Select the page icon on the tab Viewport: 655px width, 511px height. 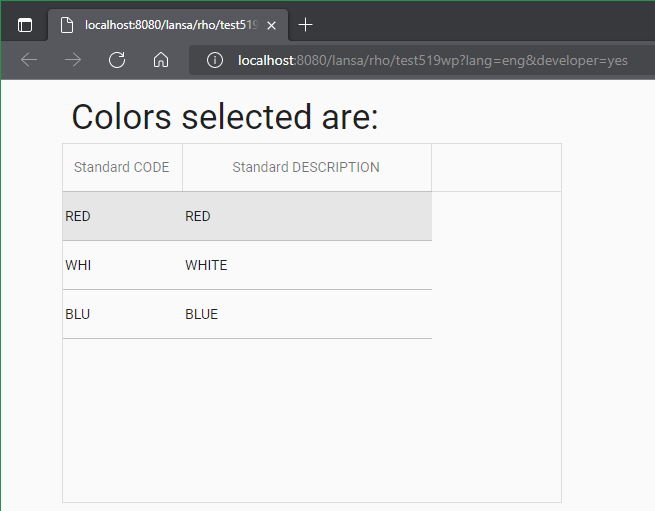67,25
